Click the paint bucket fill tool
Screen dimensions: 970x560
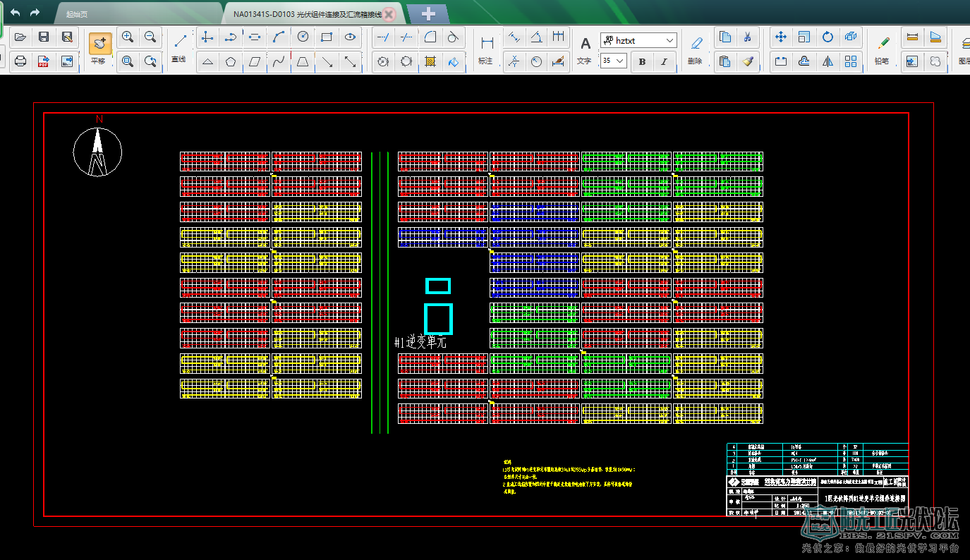click(453, 61)
